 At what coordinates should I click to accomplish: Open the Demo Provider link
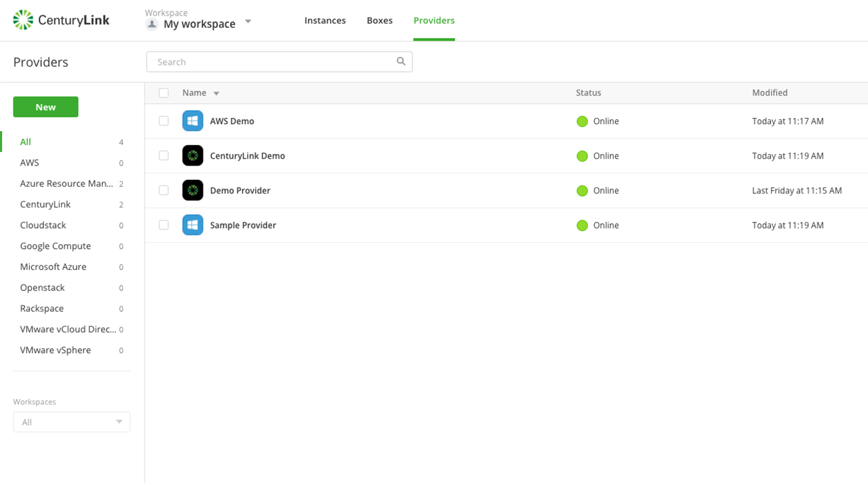tap(240, 190)
